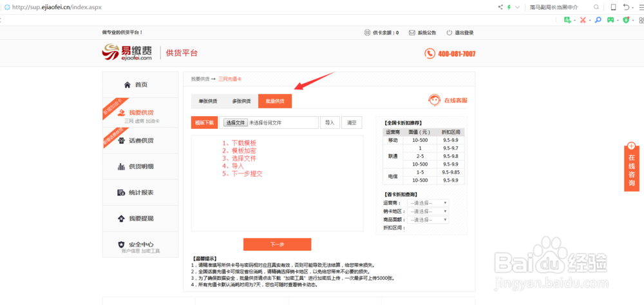The width and height of the screenshot is (644, 305).
Task: Open the 销卡地区 dropdown
Action: [428, 212]
